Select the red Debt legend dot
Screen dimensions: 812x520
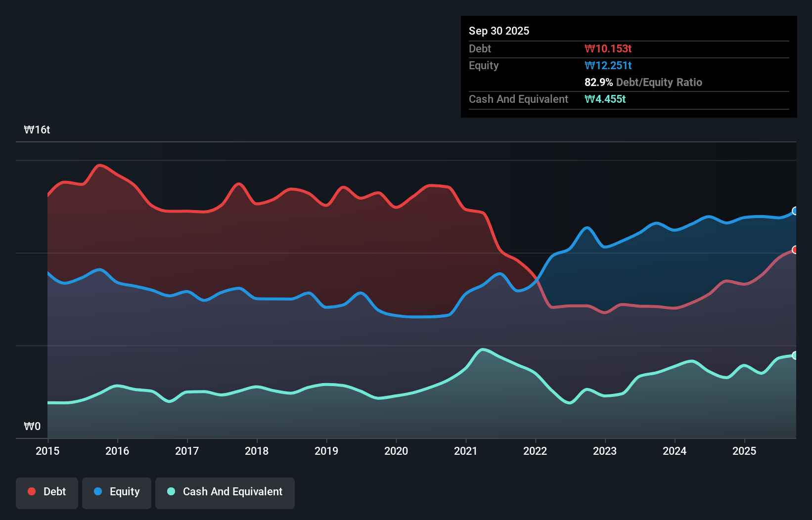(31, 492)
